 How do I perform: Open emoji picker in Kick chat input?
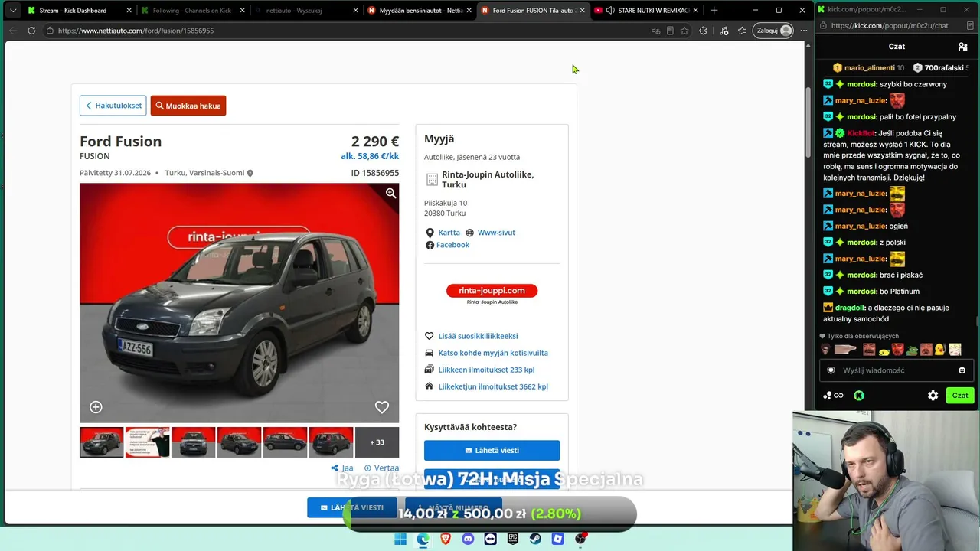click(x=962, y=370)
